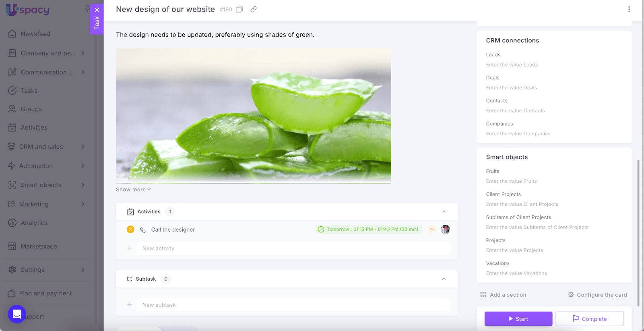Collapse the Activities section
Viewport: 644px width, 331px height.
[x=444, y=212]
